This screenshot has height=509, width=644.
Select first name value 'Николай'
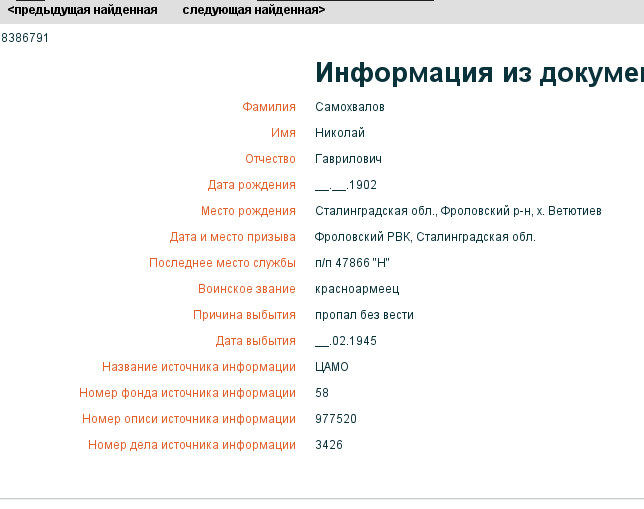[x=340, y=133]
